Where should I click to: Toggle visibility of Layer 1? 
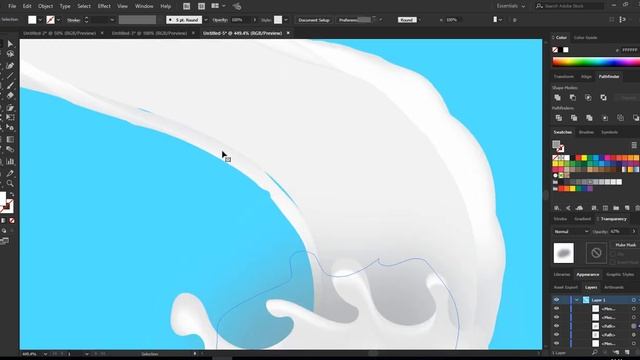(x=556, y=300)
